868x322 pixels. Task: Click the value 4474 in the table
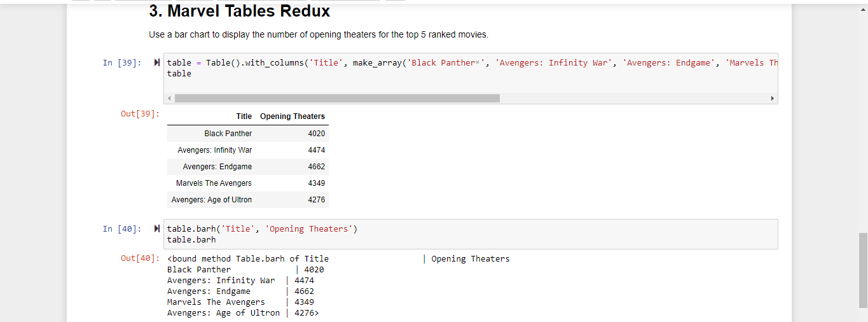[x=317, y=150]
